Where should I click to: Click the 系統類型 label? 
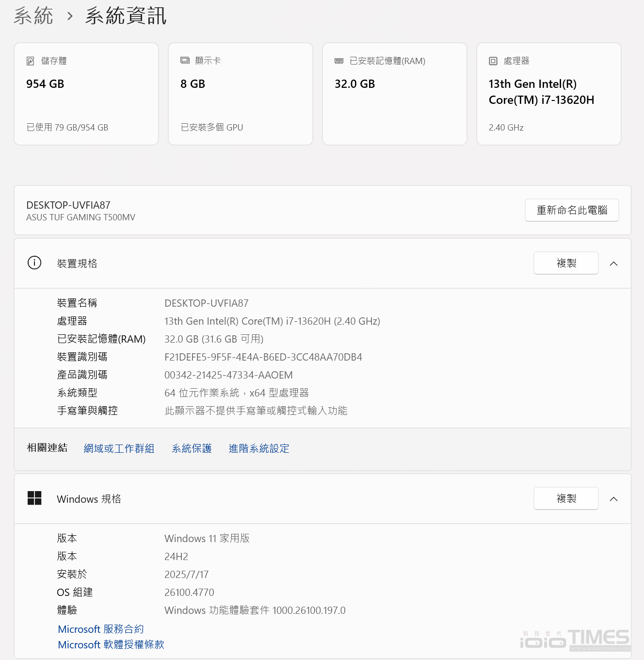pos(77,393)
